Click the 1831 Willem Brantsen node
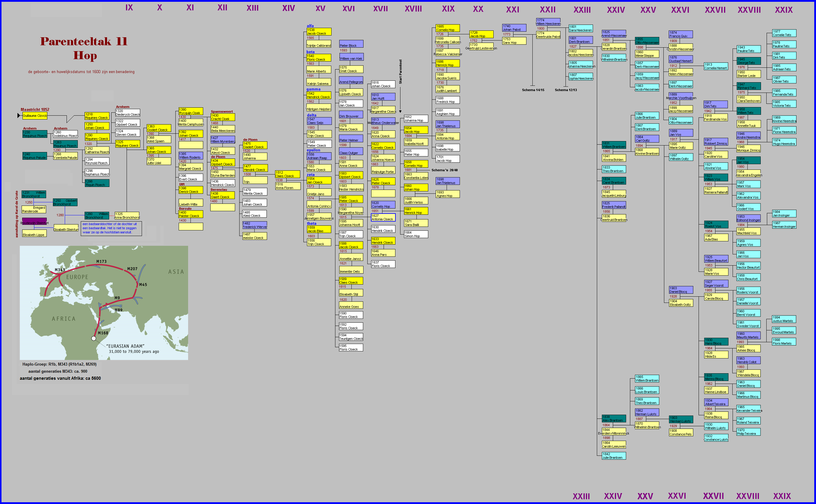Viewport: 816px width, 504px height. coord(614,145)
